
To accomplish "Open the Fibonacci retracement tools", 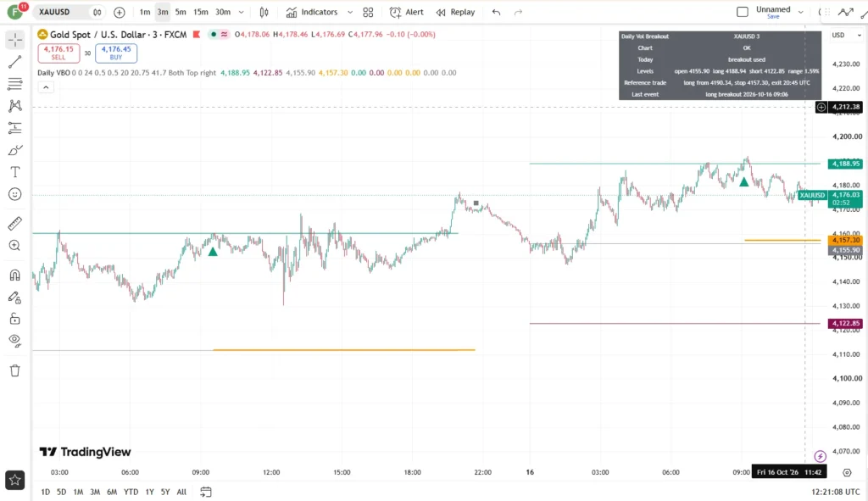I will click(x=15, y=84).
